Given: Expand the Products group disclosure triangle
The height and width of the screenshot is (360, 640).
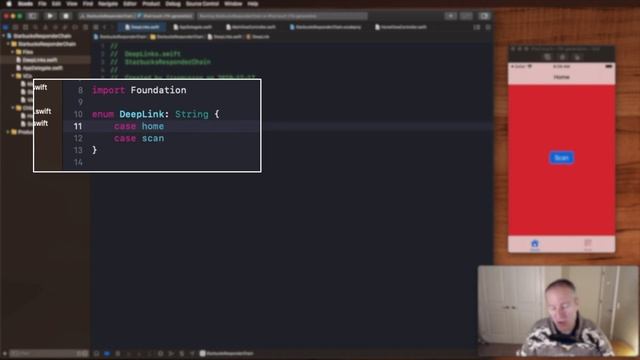Looking at the screenshot, I should click(8, 132).
